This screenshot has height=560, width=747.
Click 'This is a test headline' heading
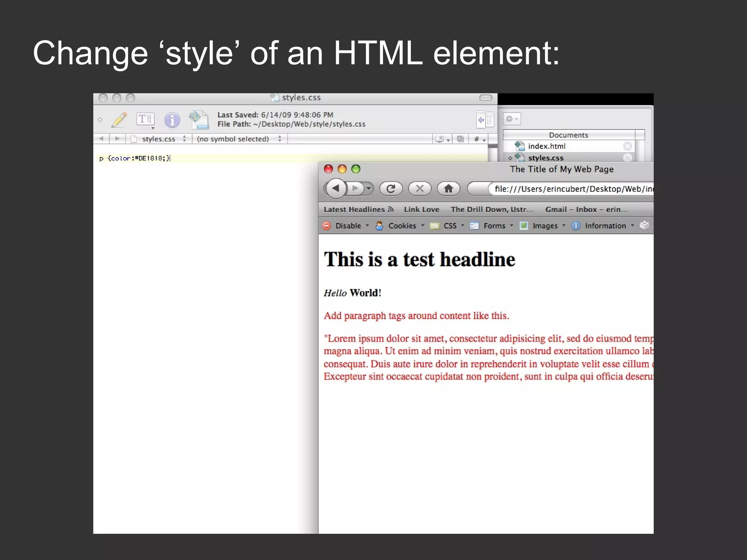[x=419, y=260]
